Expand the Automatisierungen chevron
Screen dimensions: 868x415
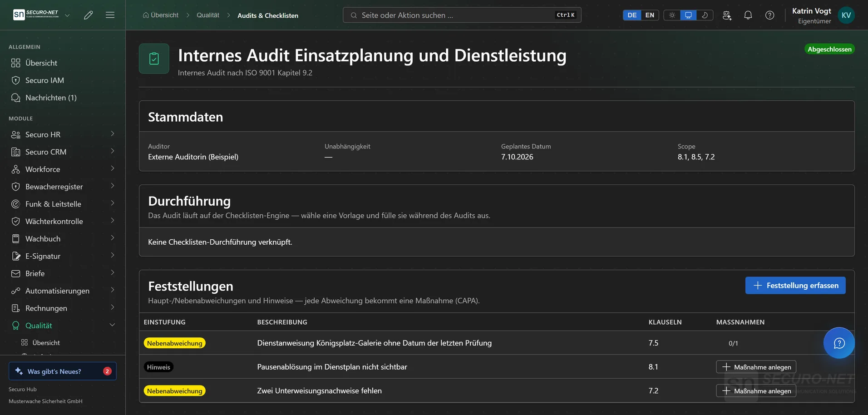point(112,290)
